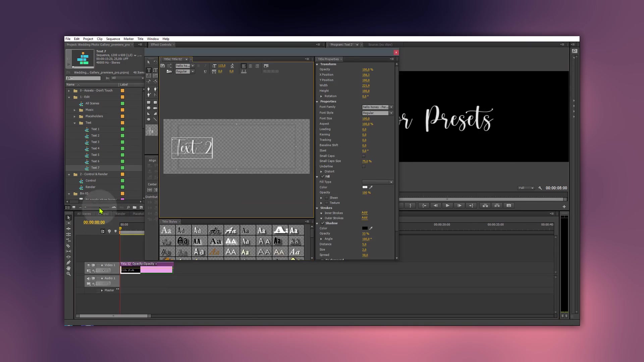644x362 pixels.
Task: Click Fill Color white swatch
Action: (365, 187)
